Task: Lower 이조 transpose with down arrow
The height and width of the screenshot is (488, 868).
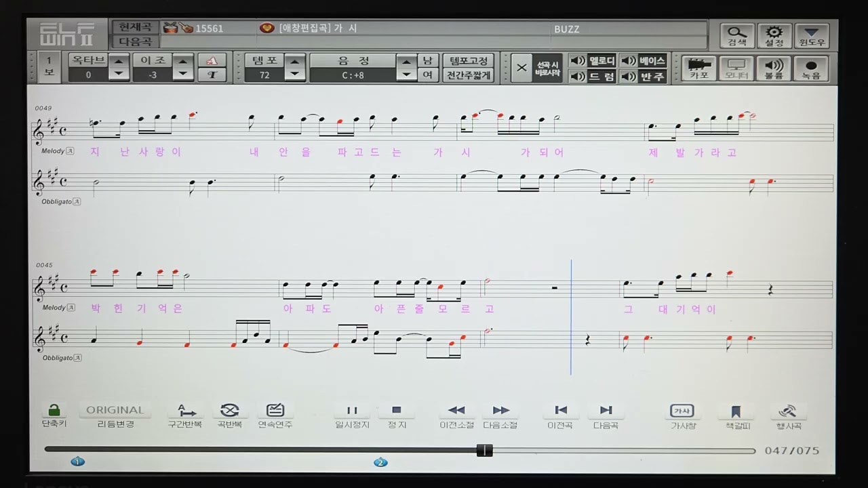Action: 183,75
